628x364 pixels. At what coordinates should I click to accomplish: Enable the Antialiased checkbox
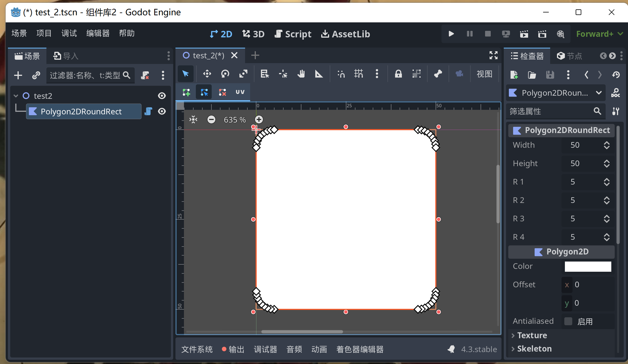(x=568, y=321)
